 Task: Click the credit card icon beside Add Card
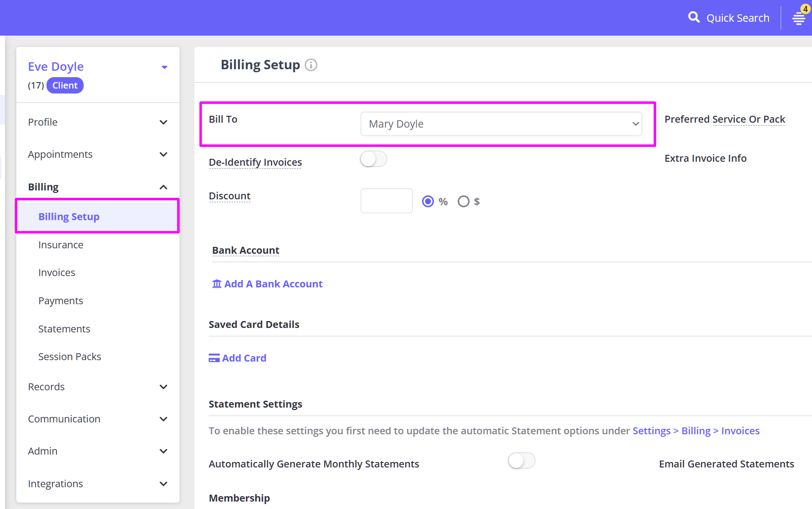pyautogui.click(x=214, y=358)
